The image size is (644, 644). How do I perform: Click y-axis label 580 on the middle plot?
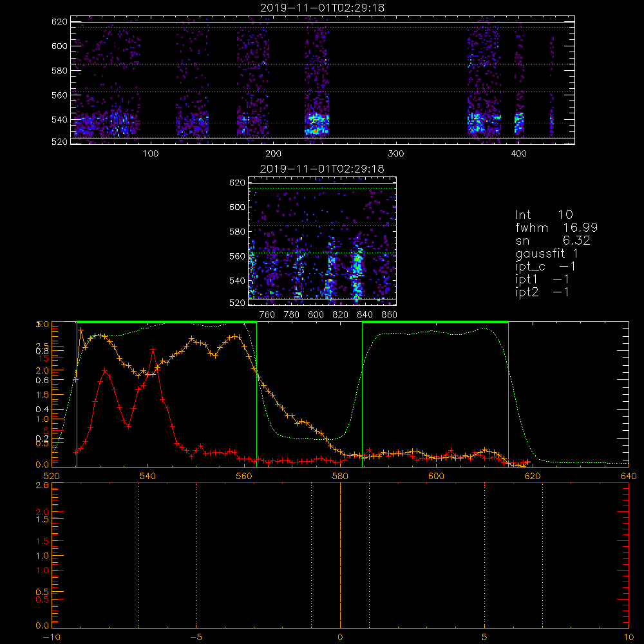coord(237,232)
